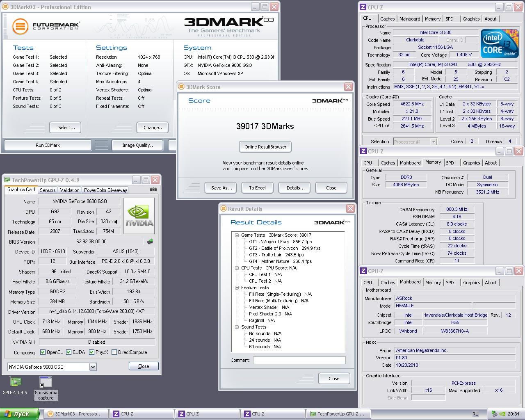Switch to TechPowerUp GPU-Z taskbar button
Screen dimensions: 525x420
tap(338, 414)
